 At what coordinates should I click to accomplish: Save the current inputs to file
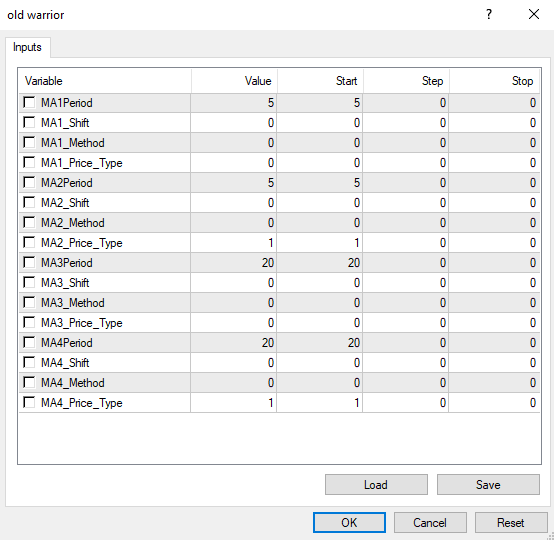click(x=488, y=485)
